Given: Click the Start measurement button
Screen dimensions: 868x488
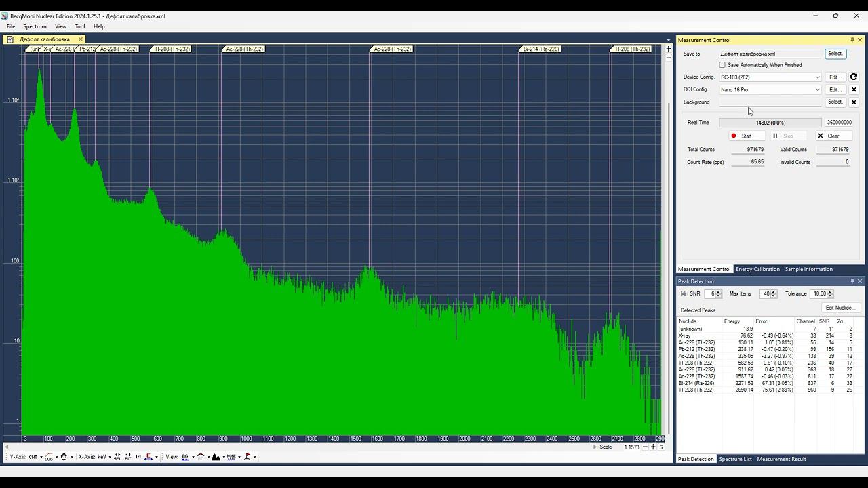Looking at the screenshot, I should click(747, 136).
